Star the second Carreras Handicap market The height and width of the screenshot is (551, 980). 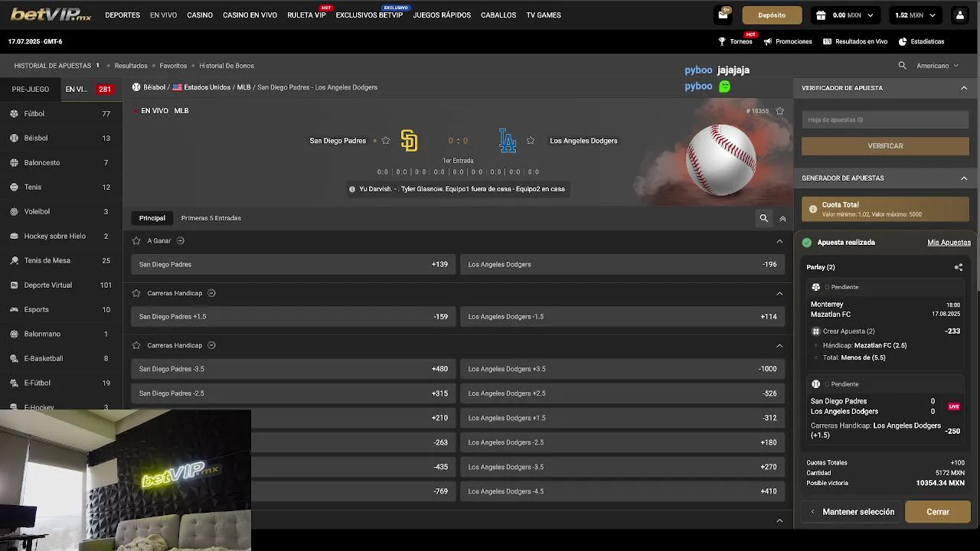[136, 345]
